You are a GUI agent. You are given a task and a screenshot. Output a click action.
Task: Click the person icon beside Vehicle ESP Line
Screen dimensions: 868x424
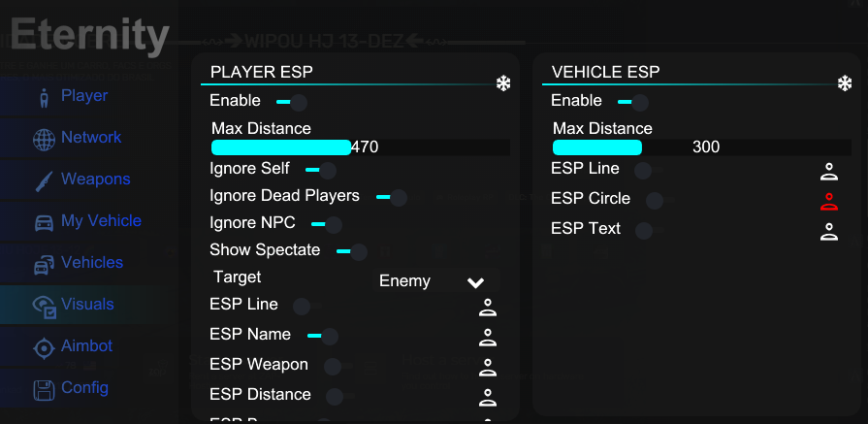[828, 172]
